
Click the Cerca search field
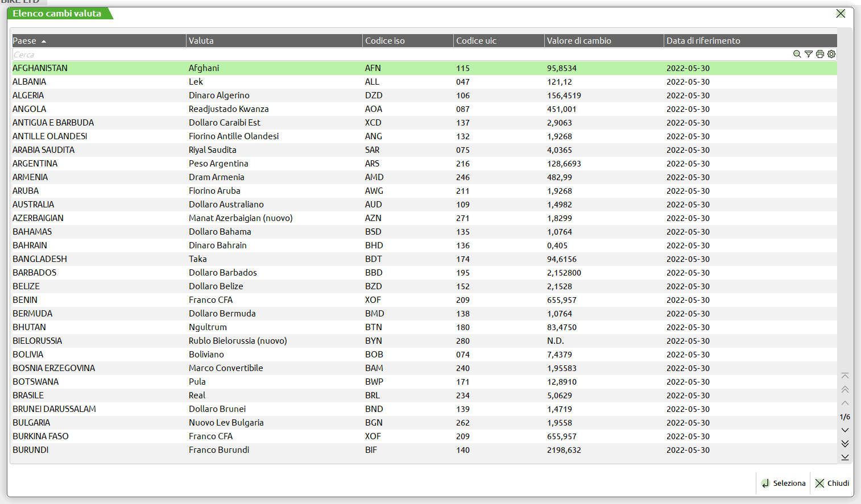(x=398, y=55)
